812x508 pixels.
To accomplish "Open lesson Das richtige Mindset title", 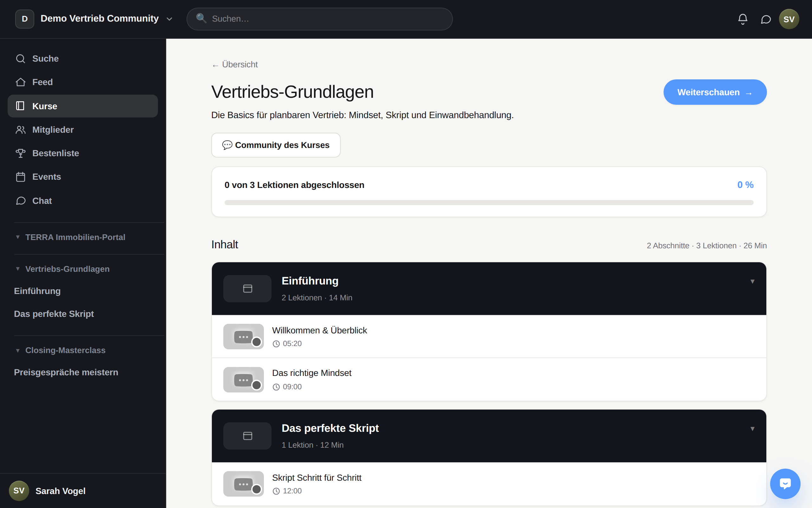I will pos(312,373).
